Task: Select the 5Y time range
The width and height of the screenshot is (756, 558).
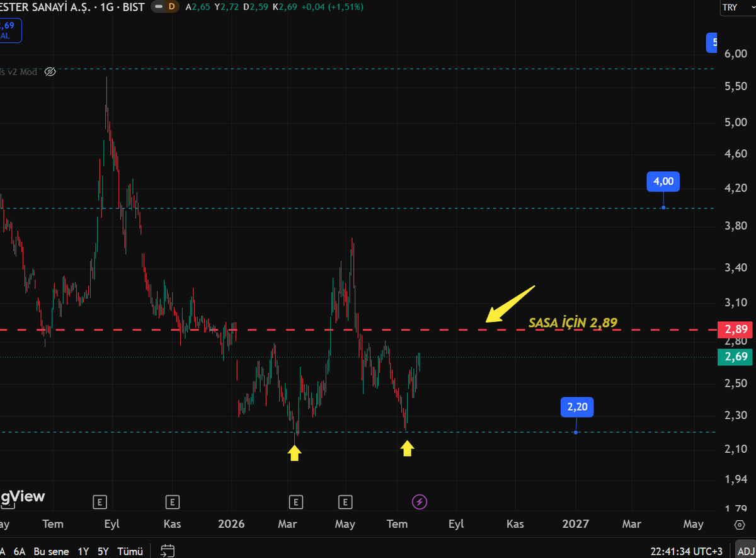Action: pos(103,551)
